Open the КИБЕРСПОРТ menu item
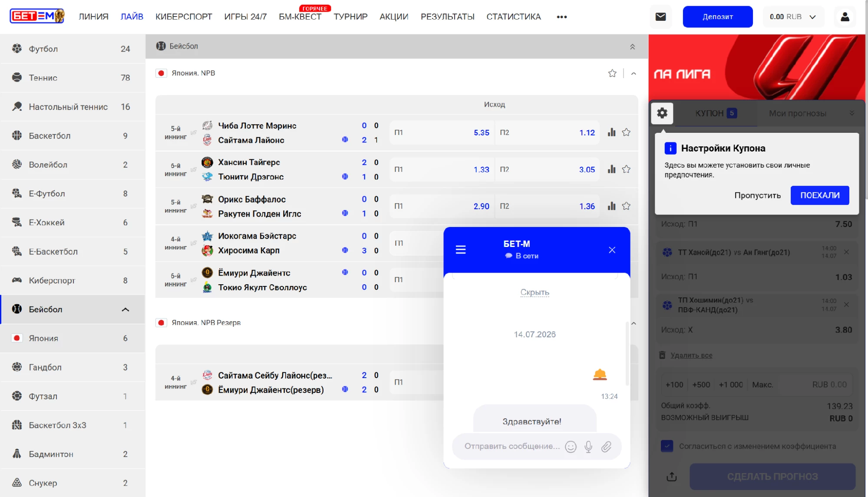868x497 pixels. pos(184,16)
